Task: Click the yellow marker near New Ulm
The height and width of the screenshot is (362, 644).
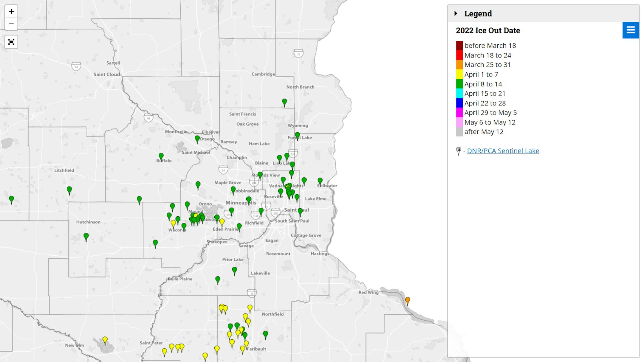Action: pyautogui.click(x=105, y=340)
